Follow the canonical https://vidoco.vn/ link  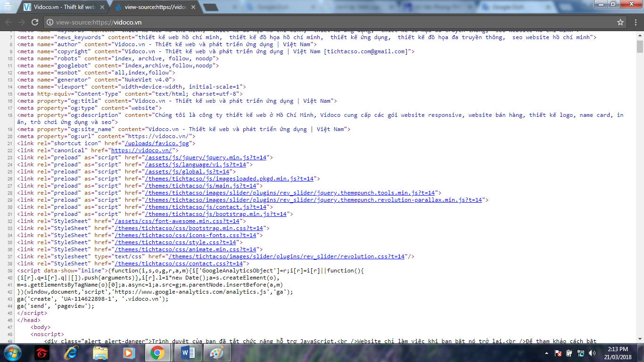coord(141,150)
